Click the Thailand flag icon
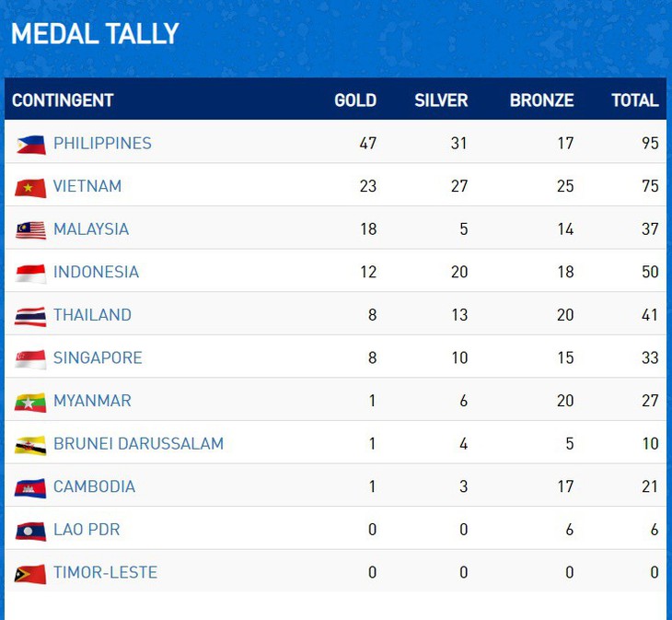The height and width of the screenshot is (620, 672). tap(30, 316)
